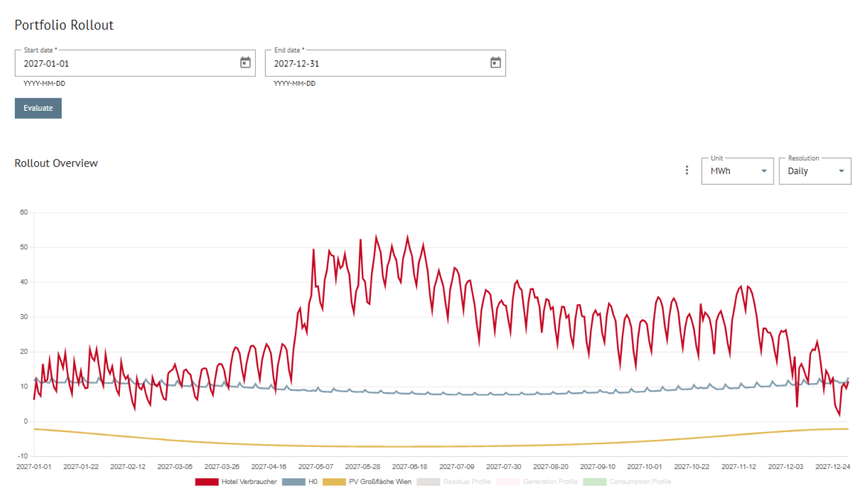Viewport: 868px width, 504px height.
Task: Open the End date calendar picker
Action: [x=495, y=63]
